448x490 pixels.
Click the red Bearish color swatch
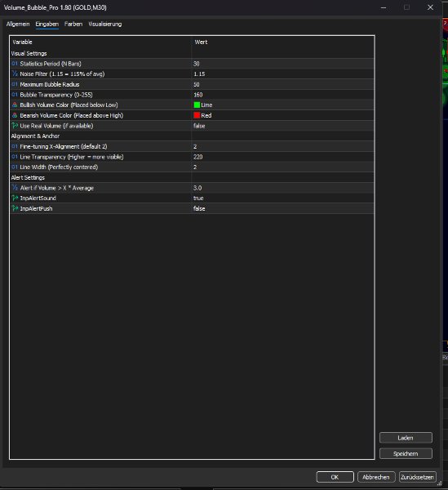click(197, 115)
